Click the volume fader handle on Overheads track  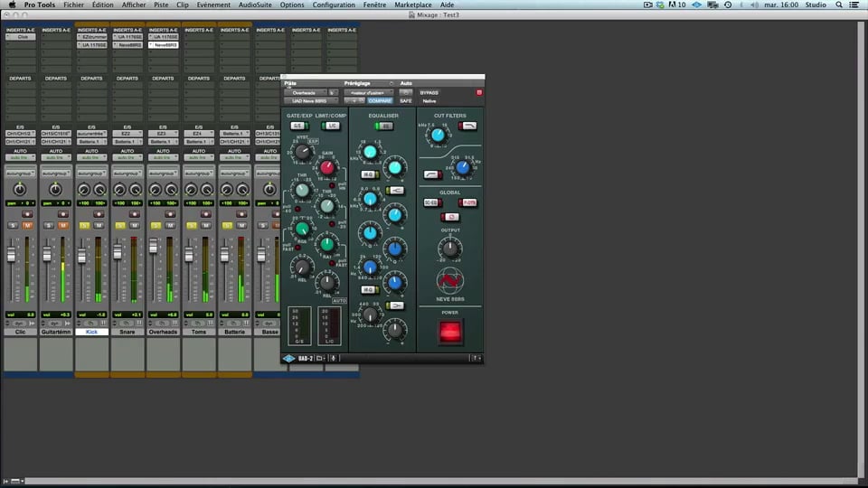coord(154,246)
